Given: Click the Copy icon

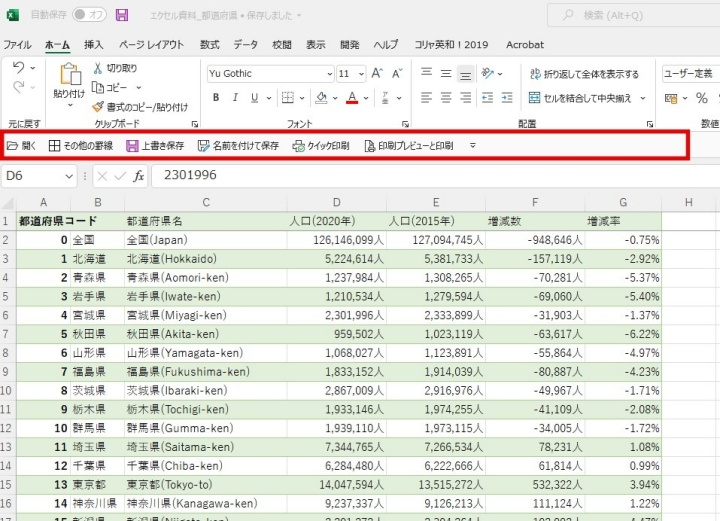Looking at the screenshot, I should 98,87.
